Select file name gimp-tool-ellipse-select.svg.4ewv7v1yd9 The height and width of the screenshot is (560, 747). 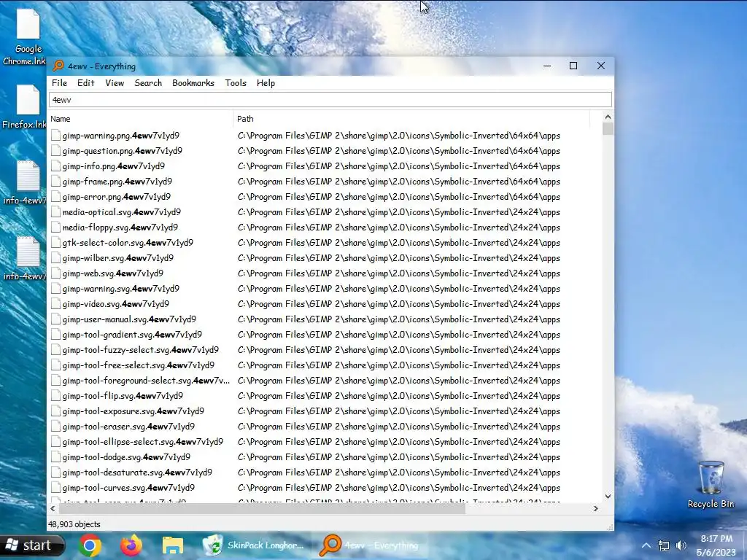[x=143, y=441]
